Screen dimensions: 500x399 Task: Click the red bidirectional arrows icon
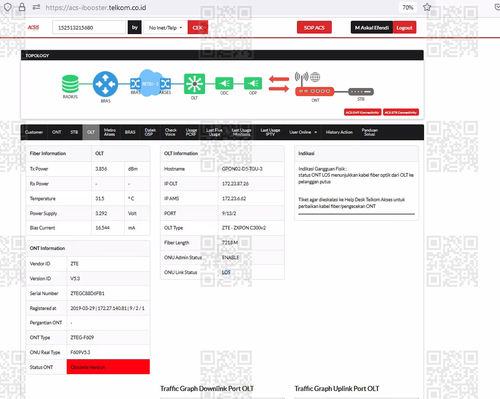279,84
